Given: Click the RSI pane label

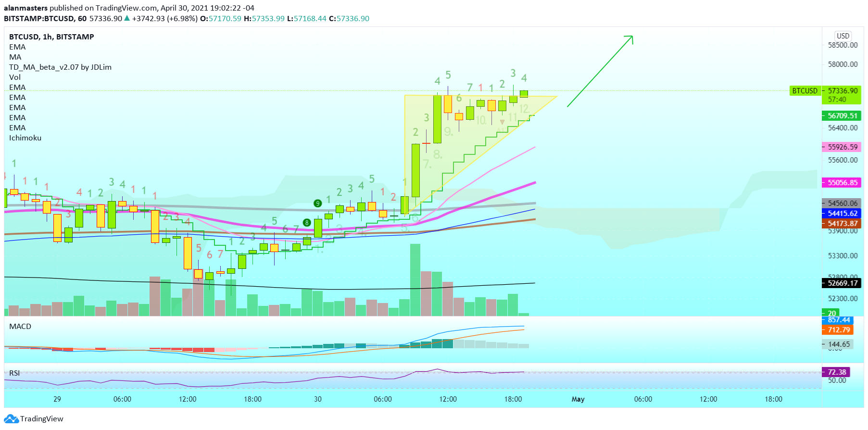Looking at the screenshot, I should [14, 373].
